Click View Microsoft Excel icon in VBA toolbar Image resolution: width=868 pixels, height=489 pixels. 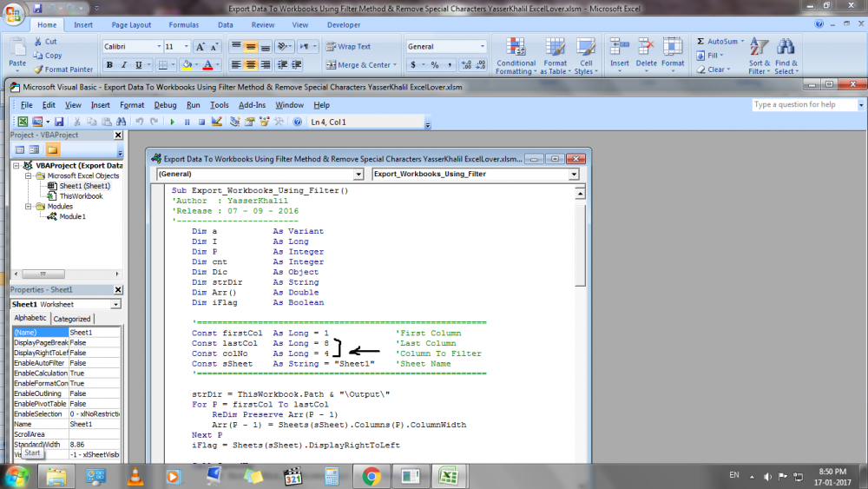click(23, 122)
